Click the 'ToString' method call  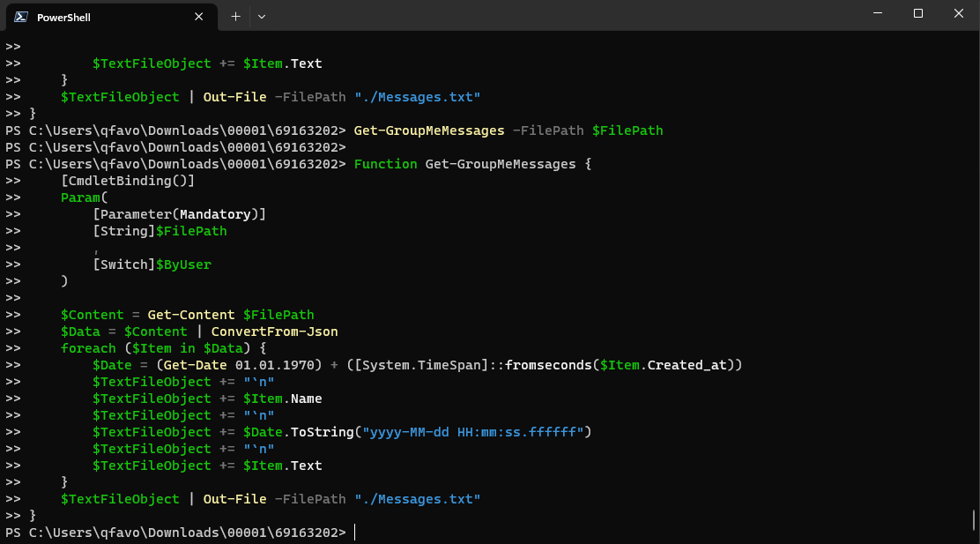coord(323,433)
